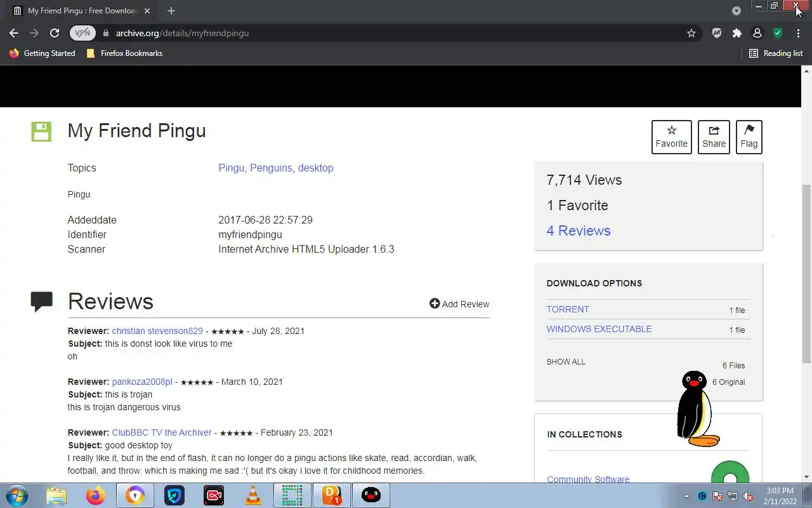Click SHOW ALL download files
This screenshot has height=508, width=812.
pos(566,361)
